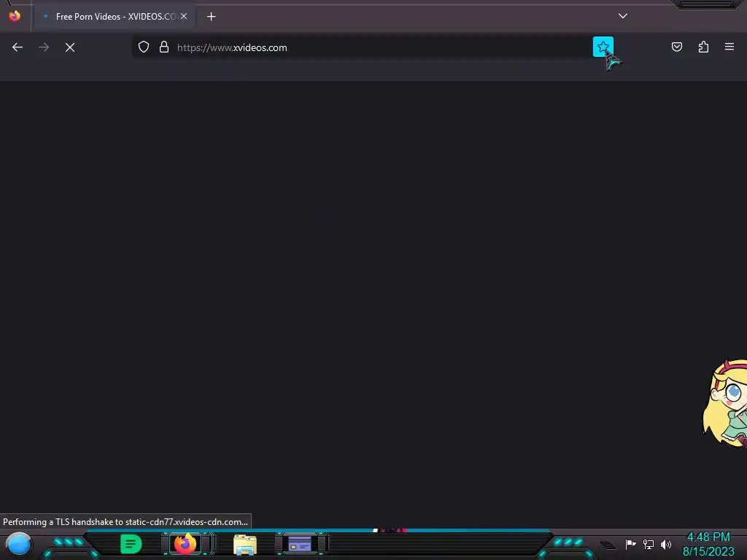This screenshot has height=560, width=747.
Task: Open the Start orb
Action: point(19,544)
